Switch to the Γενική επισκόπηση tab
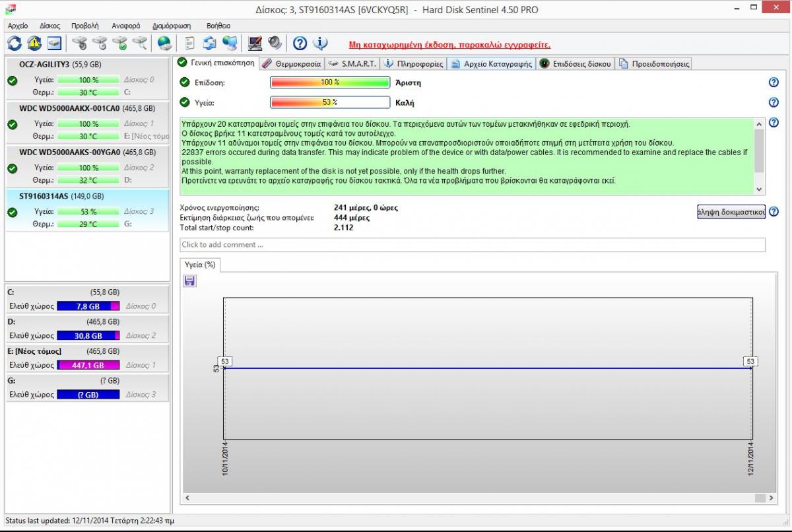This screenshot has width=792, height=532. 216,63
